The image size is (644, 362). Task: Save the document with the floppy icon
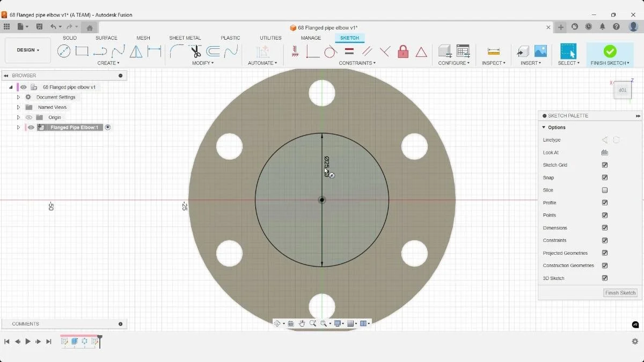39,27
